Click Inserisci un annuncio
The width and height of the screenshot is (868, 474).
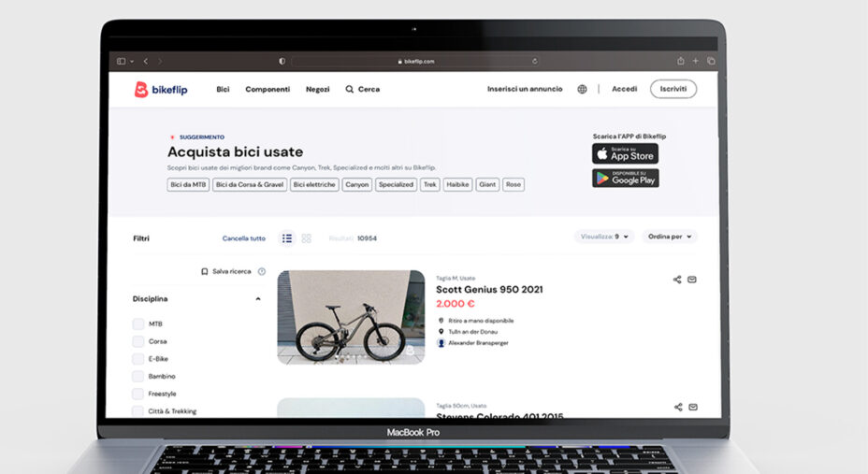[x=525, y=89]
